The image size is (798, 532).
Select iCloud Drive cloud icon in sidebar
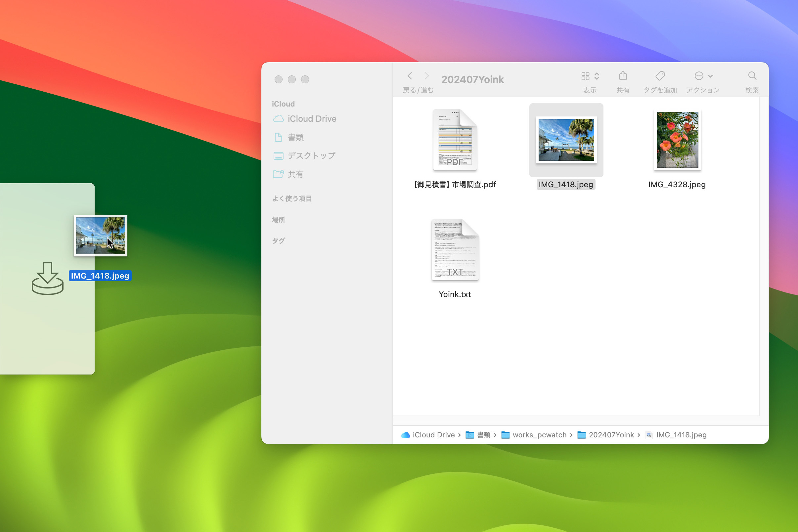(x=279, y=118)
